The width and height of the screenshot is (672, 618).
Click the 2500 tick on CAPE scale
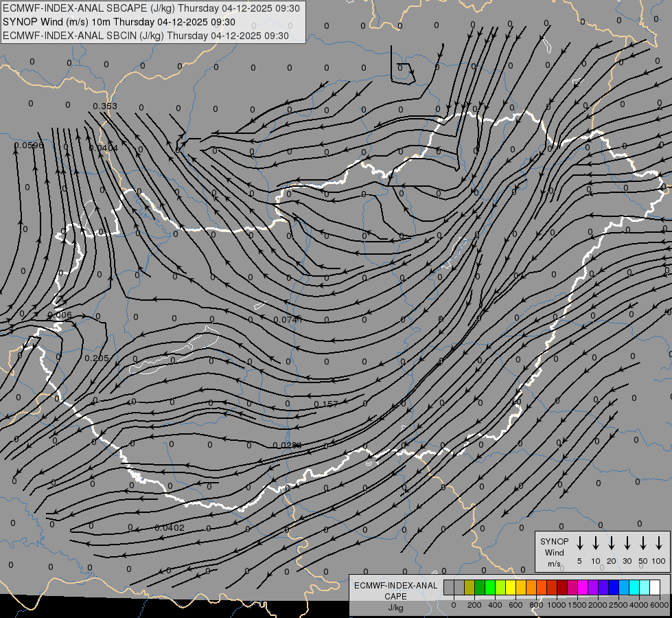(618, 605)
